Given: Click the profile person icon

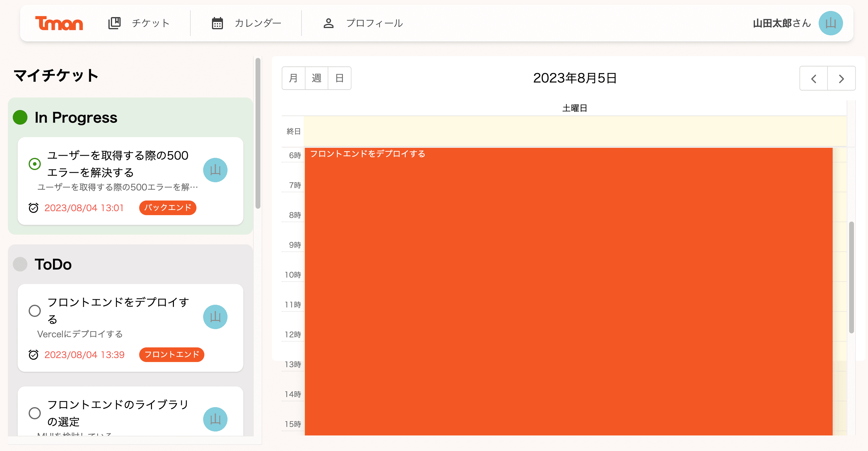Looking at the screenshot, I should 328,23.
